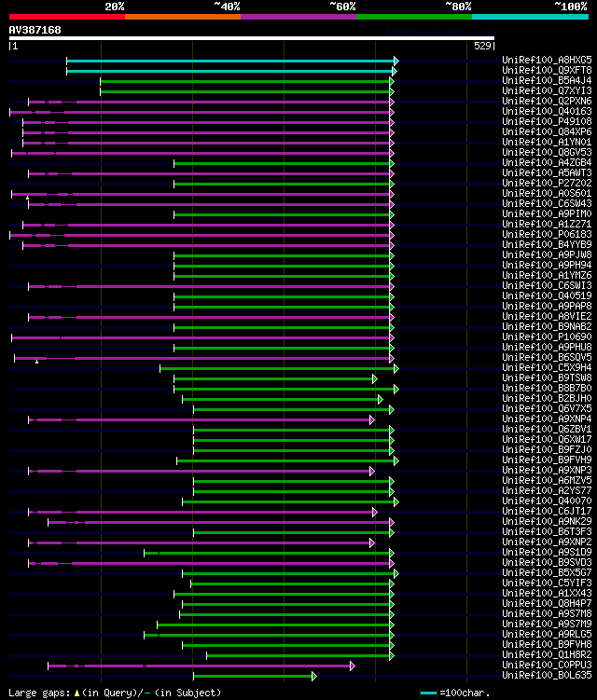This screenshot has height=700, width=597.
Task: Click UniRef100_C0PPU3 hit label
Action: pos(547,666)
